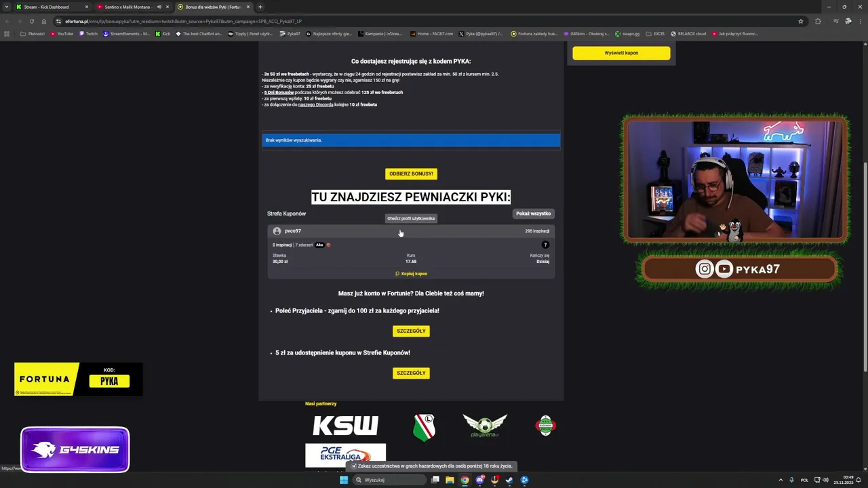Image resolution: width=868 pixels, height=488 pixels.
Task: Open the naszego Discorda link
Action: [315, 104]
